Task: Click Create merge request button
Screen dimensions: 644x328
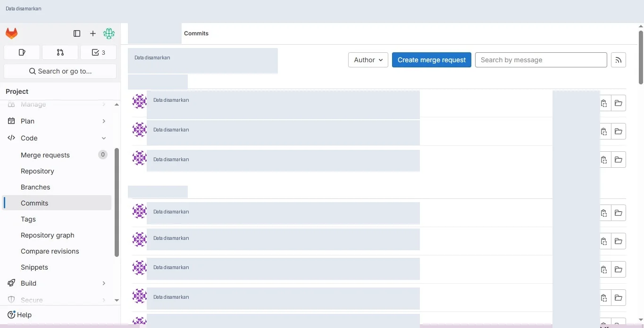Action: (x=432, y=60)
